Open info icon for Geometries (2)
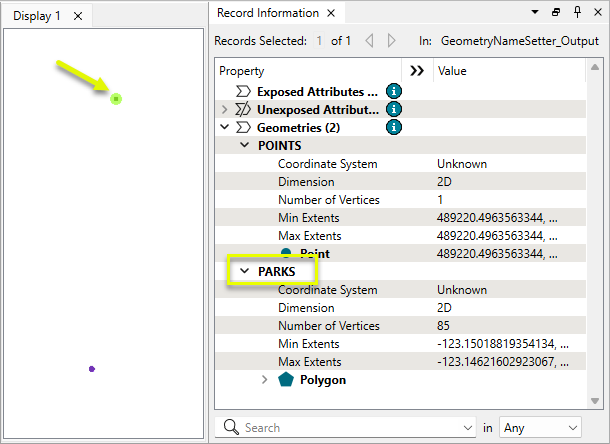Viewport: 610px width, 444px height. pos(394,127)
